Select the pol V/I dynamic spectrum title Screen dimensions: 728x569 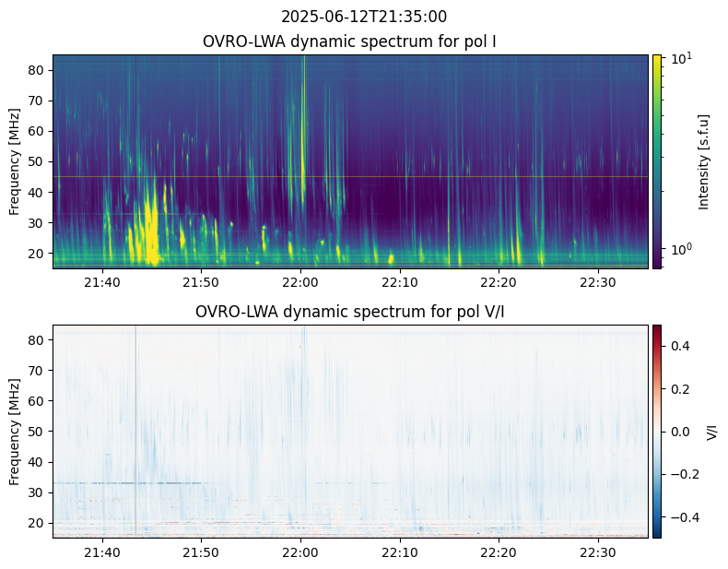pyautogui.click(x=351, y=312)
